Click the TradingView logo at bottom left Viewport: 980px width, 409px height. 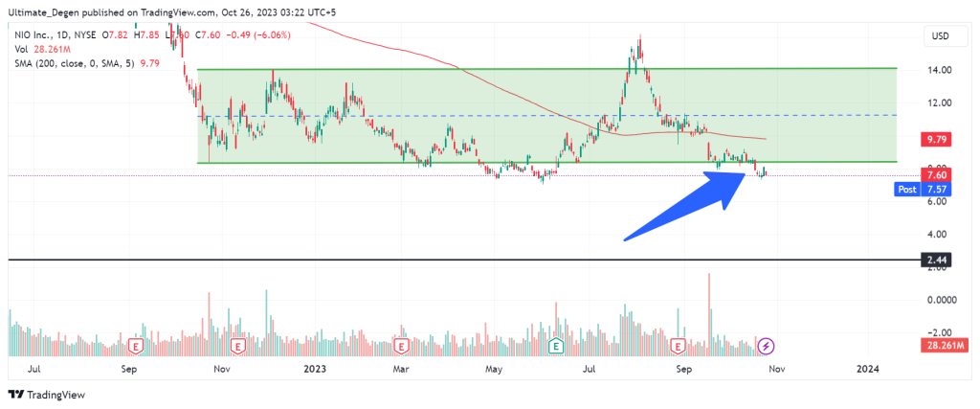pyautogui.click(x=46, y=396)
